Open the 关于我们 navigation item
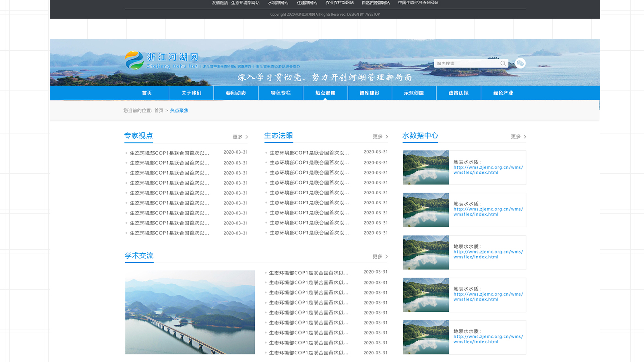 191,93
